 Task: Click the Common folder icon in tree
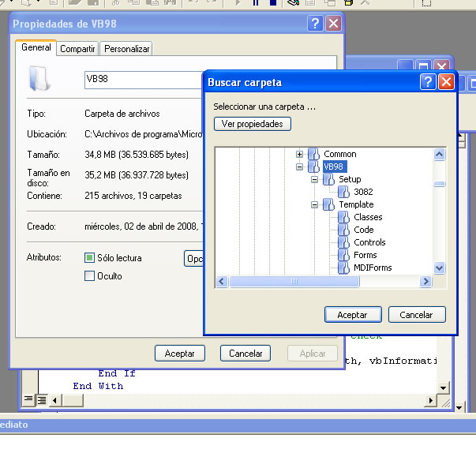[x=314, y=154]
